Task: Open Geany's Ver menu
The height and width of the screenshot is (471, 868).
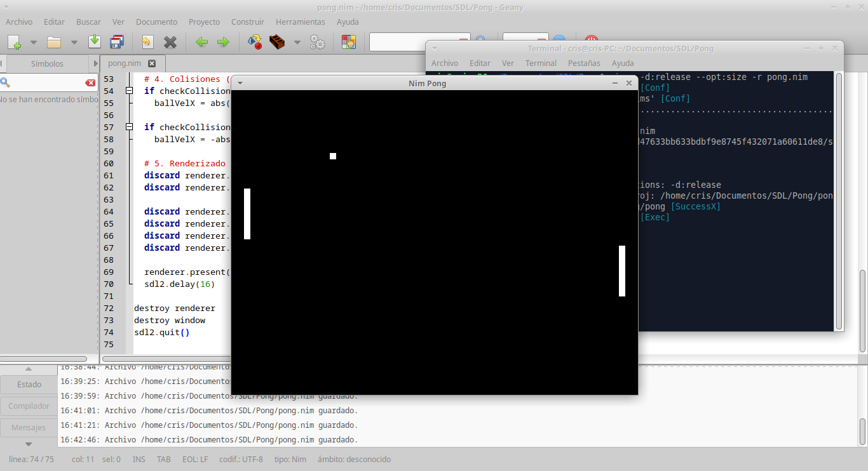Action: 118,22
